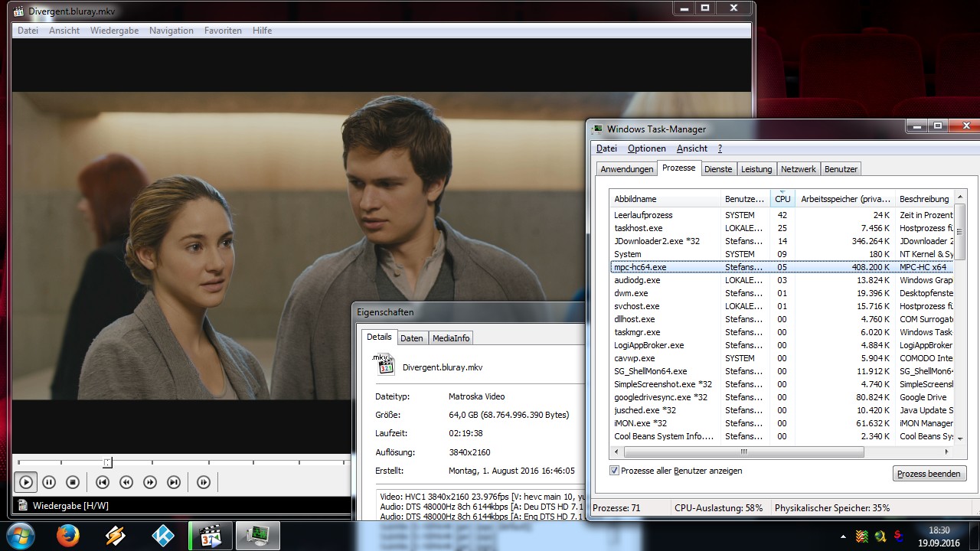Screen dimensions: 980x551
Task: Open Datei menu in Task-Manager
Action: pos(606,148)
